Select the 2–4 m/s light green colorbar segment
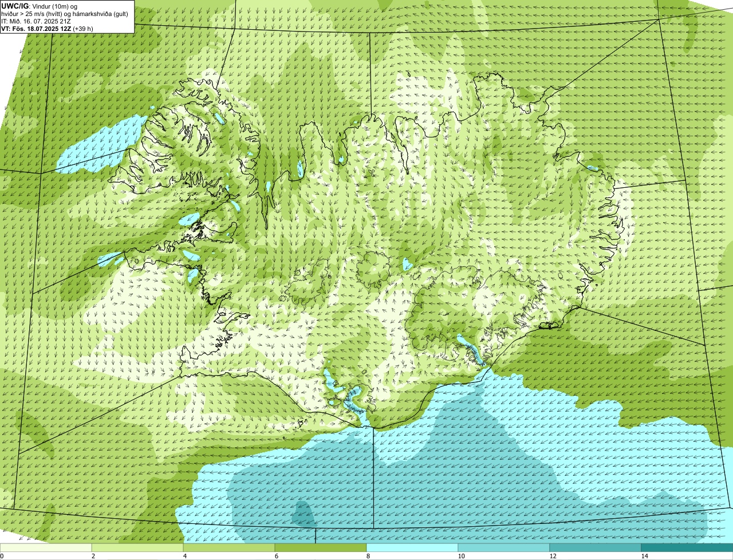Screen dimensions: 733x560 pos(137,548)
